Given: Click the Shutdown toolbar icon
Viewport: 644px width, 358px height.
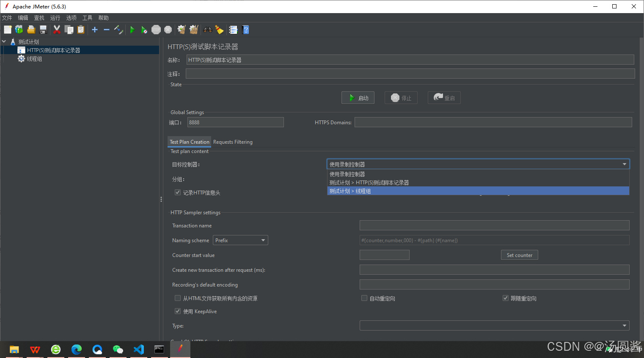Looking at the screenshot, I should pos(168,30).
